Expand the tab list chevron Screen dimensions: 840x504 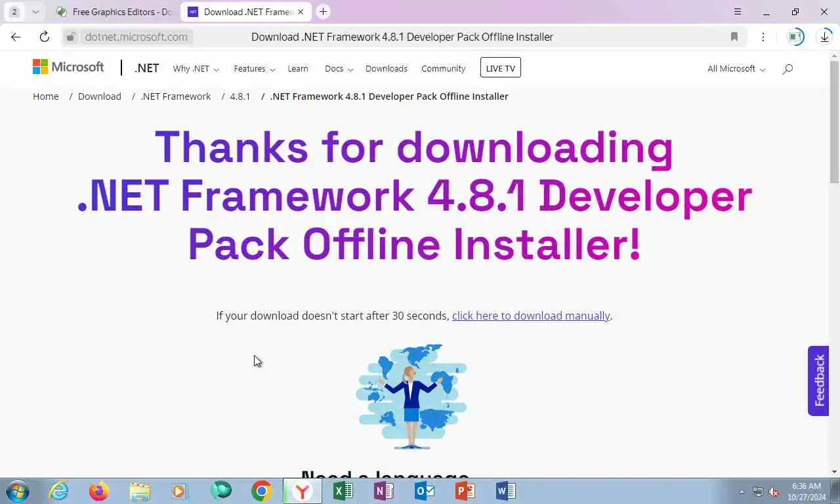coord(35,12)
